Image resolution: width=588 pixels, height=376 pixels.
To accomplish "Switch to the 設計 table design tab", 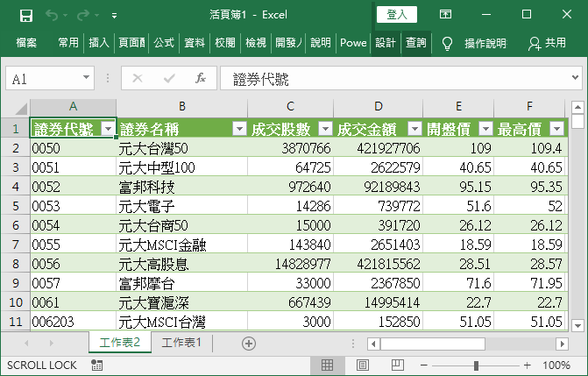I will coord(386,42).
